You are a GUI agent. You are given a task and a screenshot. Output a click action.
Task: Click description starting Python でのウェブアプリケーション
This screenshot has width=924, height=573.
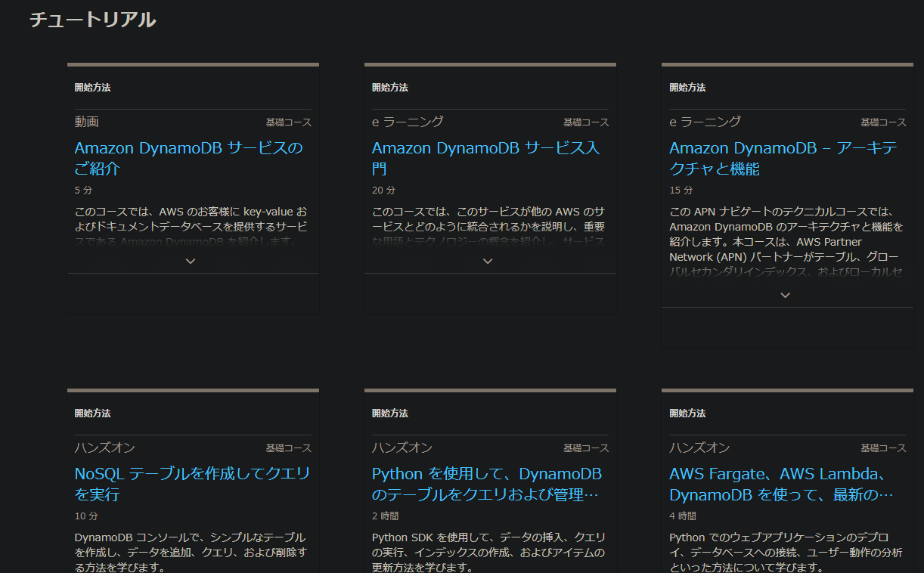point(786,553)
